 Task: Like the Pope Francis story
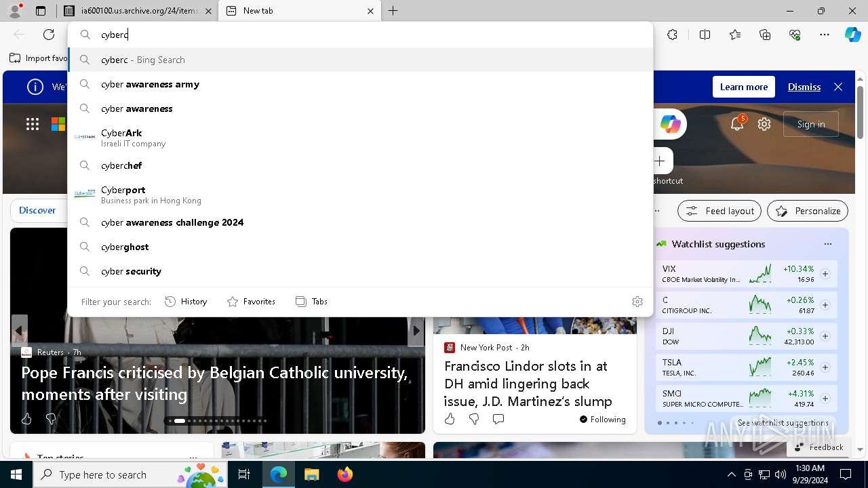(26, 420)
